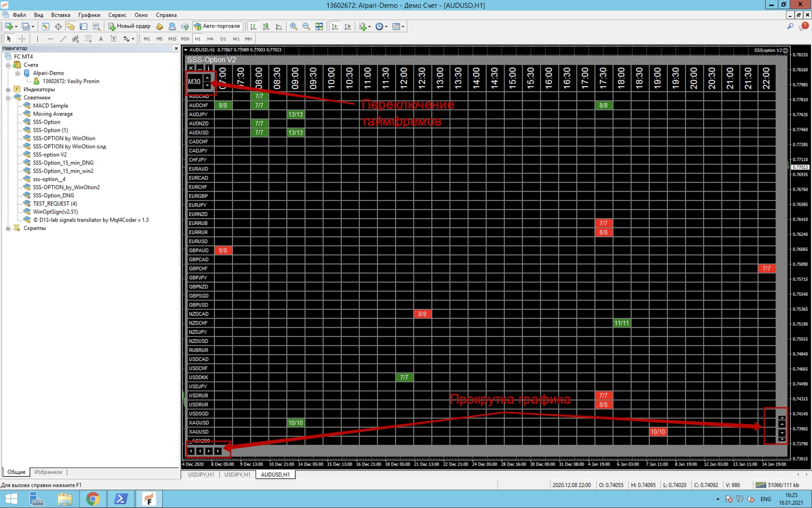Viewport: 812px width, 508px height.
Task: Toggle candlestick chart mode
Action: (266, 26)
